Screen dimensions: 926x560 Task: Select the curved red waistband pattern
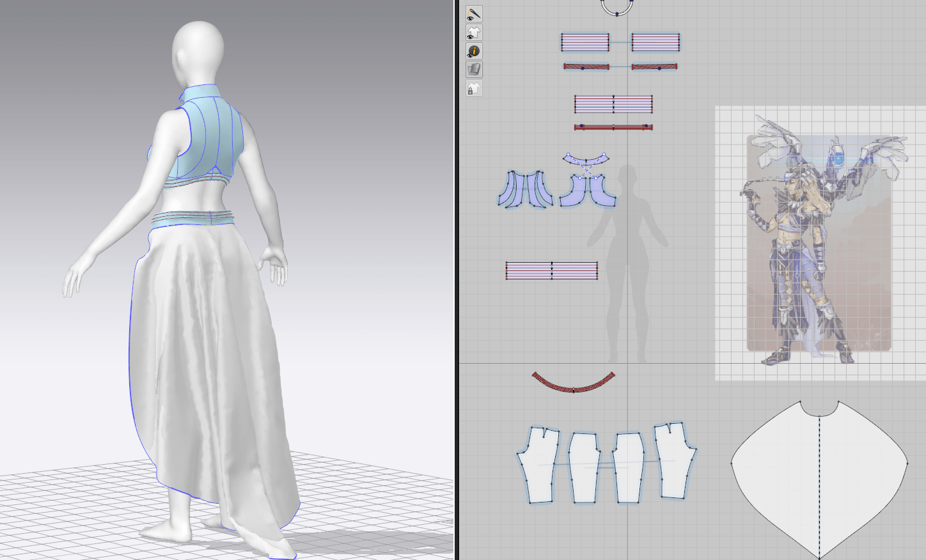[x=574, y=384]
